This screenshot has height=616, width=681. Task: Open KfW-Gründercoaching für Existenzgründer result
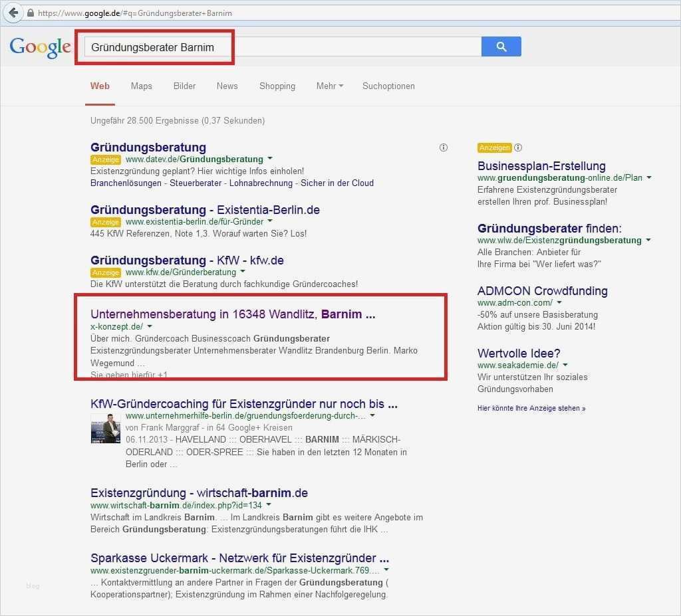point(244,404)
